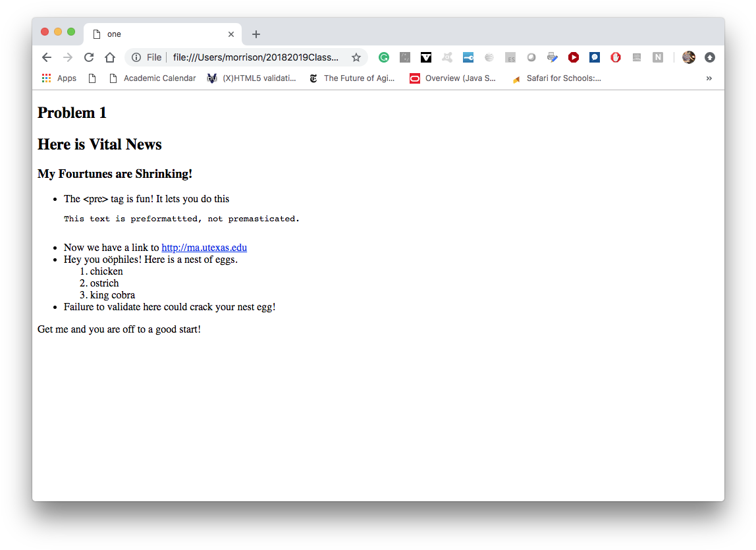This screenshot has height=550, width=756.
Task: Open the Avast extension icon
Action: (447, 57)
